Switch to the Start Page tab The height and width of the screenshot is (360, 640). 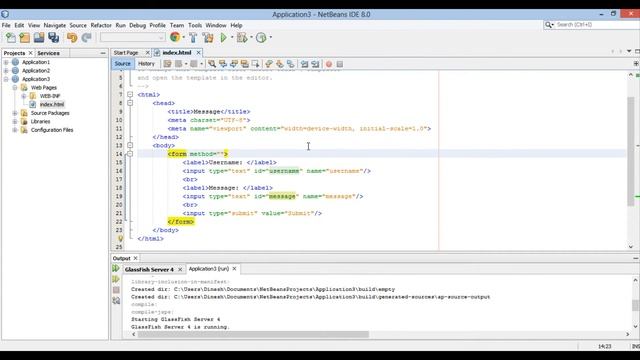coord(126,53)
